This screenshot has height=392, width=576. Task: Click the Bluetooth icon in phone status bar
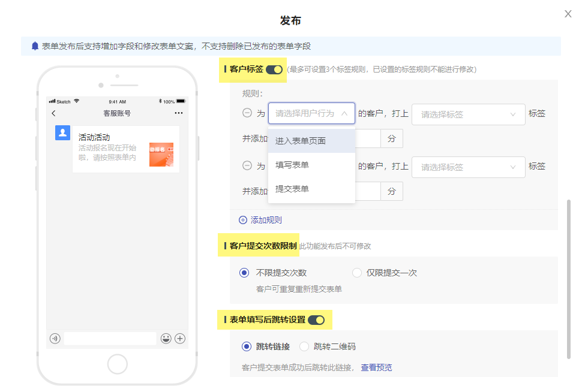[x=160, y=101]
